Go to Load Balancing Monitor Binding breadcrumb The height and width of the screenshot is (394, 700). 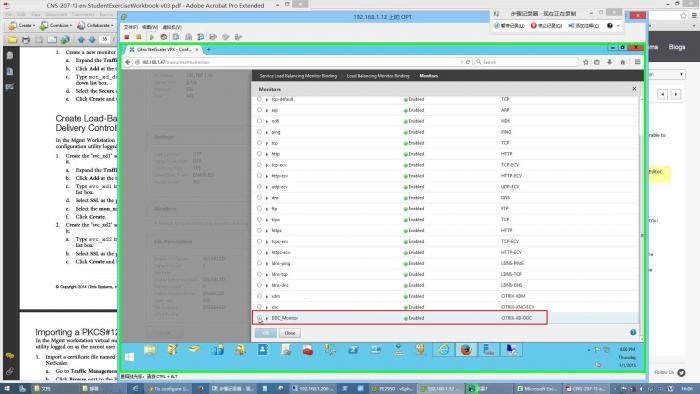click(378, 76)
